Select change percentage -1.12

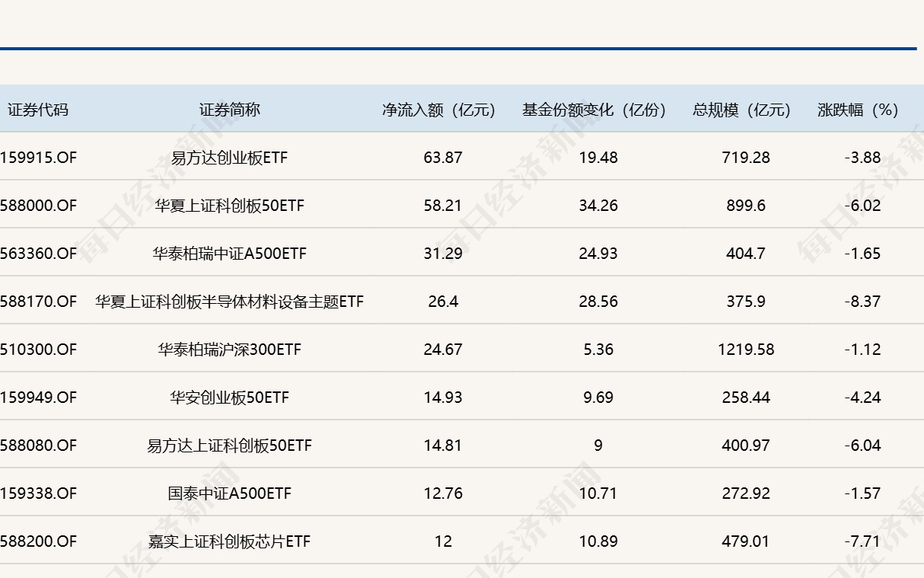(862, 350)
